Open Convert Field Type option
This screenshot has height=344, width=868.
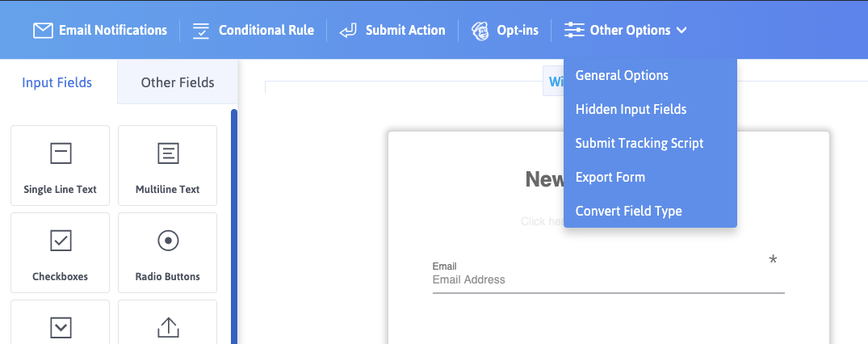coord(628,211)
